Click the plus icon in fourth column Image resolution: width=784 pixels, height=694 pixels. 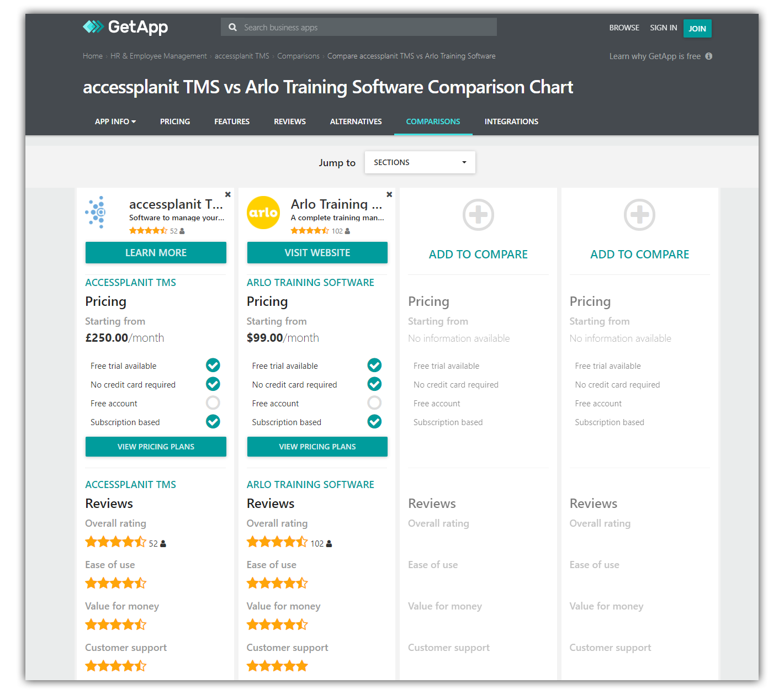[639, 215]
